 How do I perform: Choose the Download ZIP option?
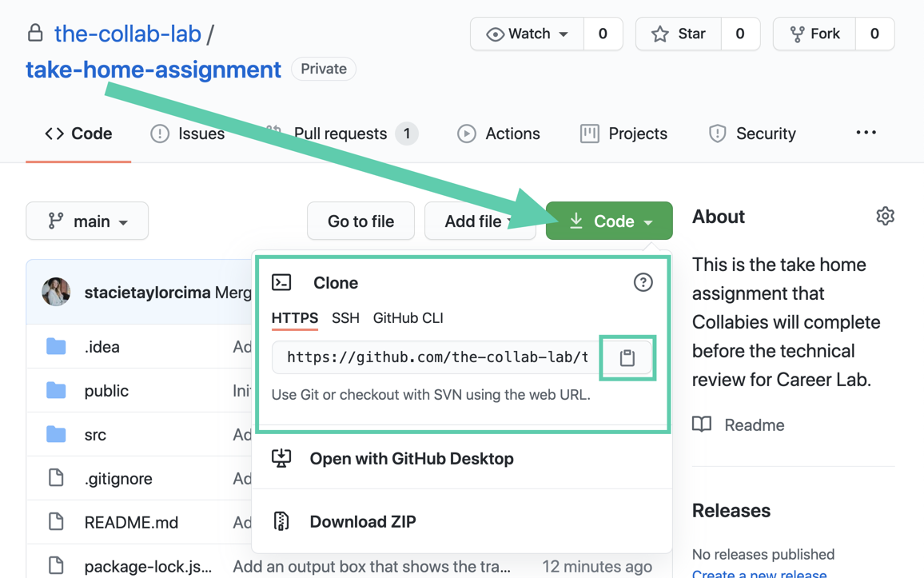click(361, 521)
